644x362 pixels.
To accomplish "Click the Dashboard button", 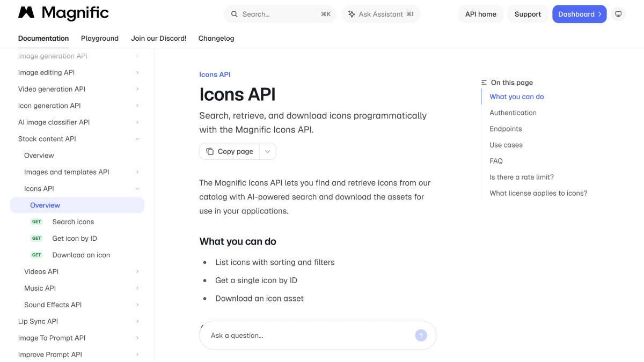I will pyautogui.click(x=580, y=14).
